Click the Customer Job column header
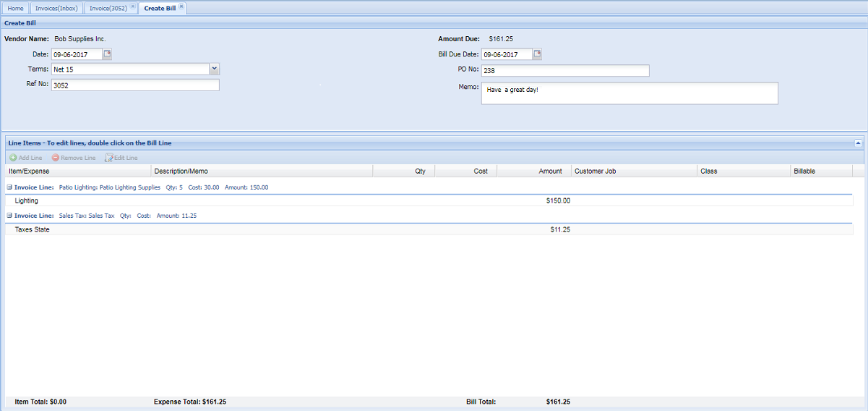 pyautogui.click(x=634, y=171)
